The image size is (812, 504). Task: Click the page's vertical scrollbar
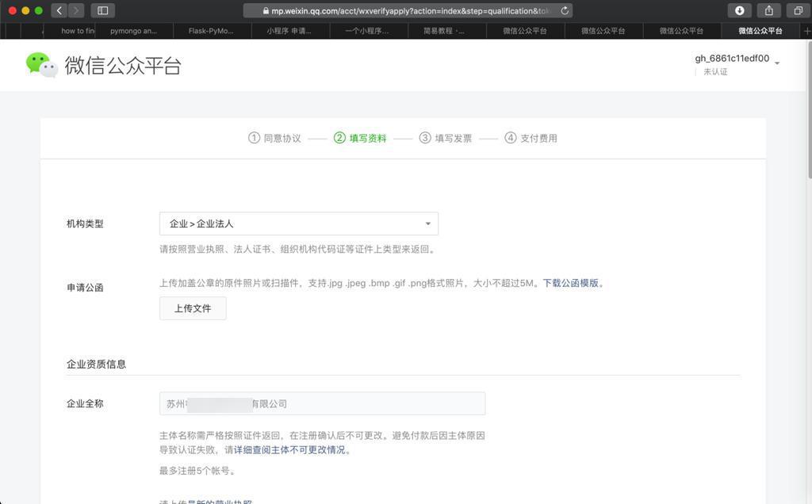[x=808, y=111]
